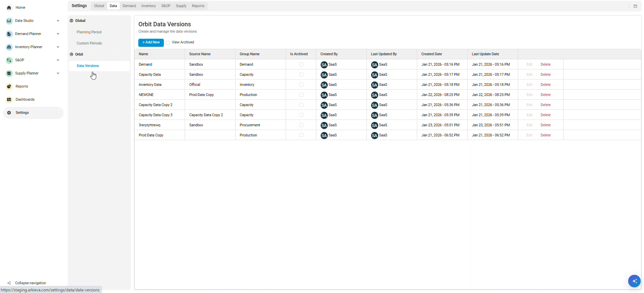
Task: Enable the View Archived checkbox
Action: (168, 43)
